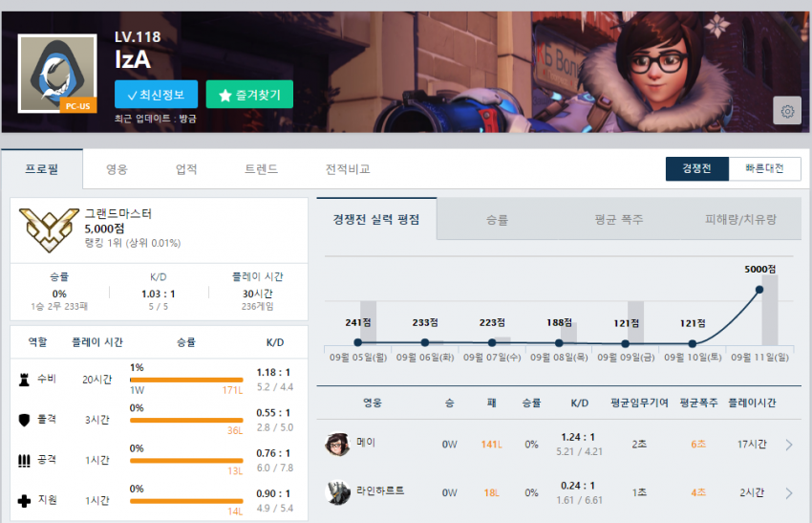Click the 188점 chart data point
The height and width of the screenshot is (523, 812).
(x=559, y=343)
